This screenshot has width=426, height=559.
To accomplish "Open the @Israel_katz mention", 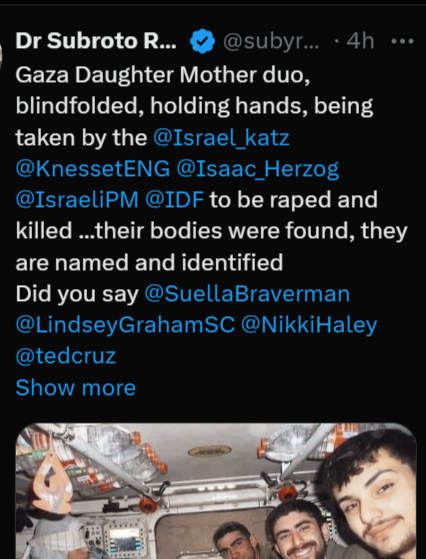I will tap(221, 138).
